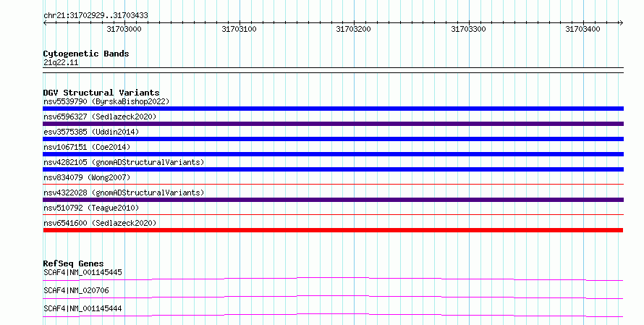
Task: Open nsv4322028 (gnomADStructuralVariants) label
Action: pyautogui.click(x=124, y=193)
